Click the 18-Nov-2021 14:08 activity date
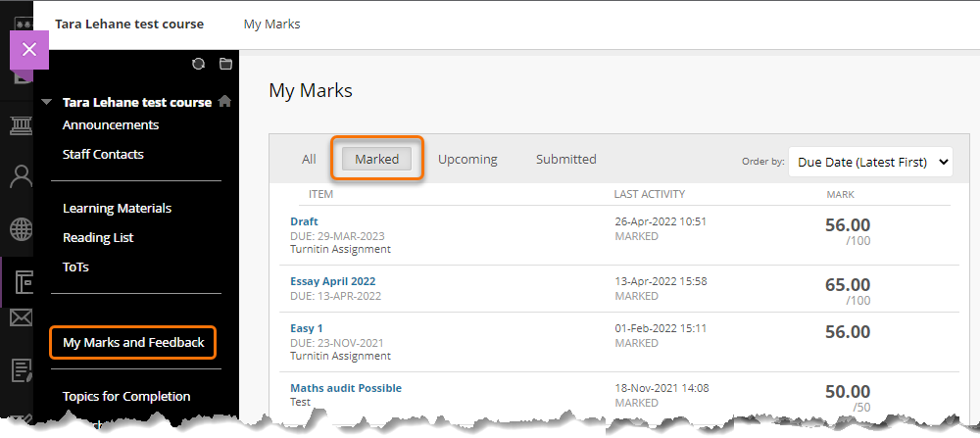The image size is (980, 438). click(661, 388)
